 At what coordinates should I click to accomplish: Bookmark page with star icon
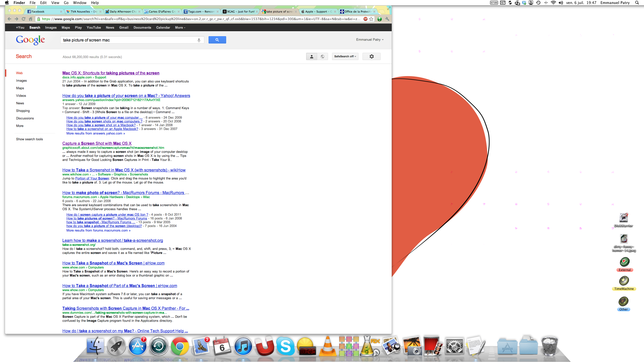pyautogui.click(x=371, y=19)
